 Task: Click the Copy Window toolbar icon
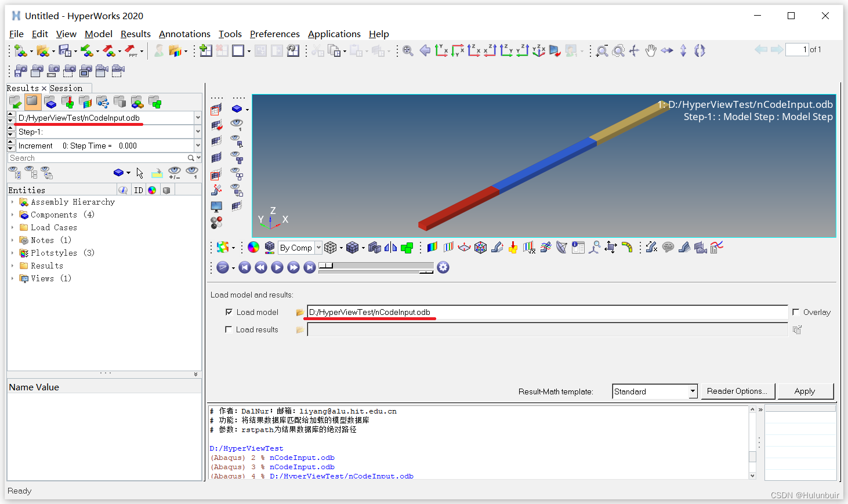(x=335, y=51)
